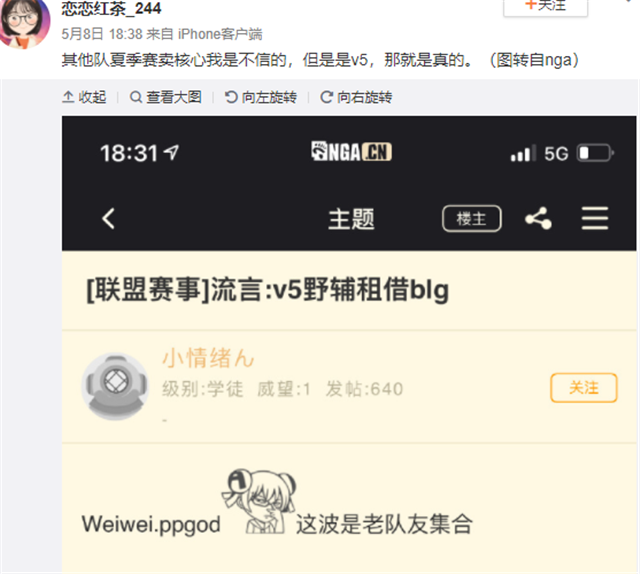
Task: Click the diving helmet avatar of 小情绪ん
Action: click(116, 386)
